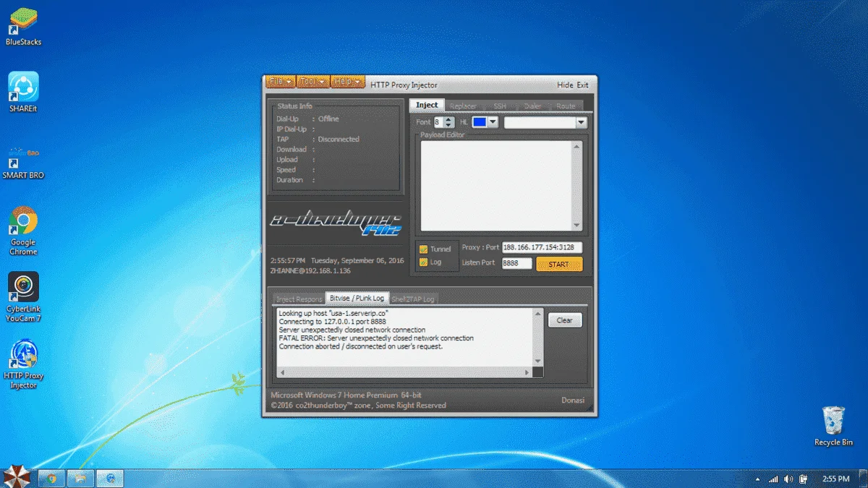Viewport: 868px width, 488px height.
Task: Open CyberLink YouCam 7 desktop icon
Action: 23,298
